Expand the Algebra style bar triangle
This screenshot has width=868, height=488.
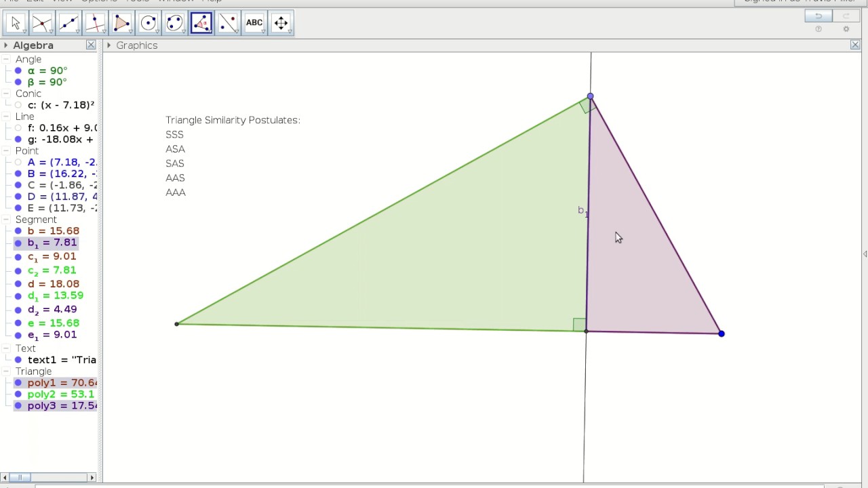point(5,45)
